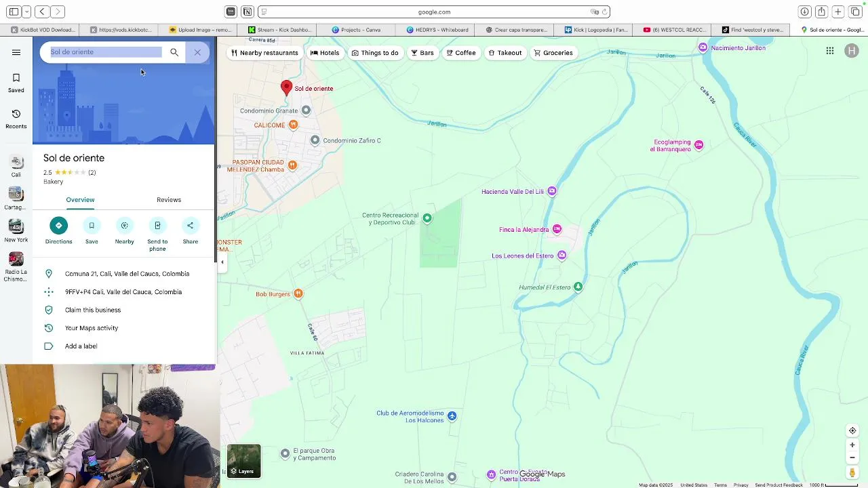Toggle the browser sidebar button

(14, 12)
